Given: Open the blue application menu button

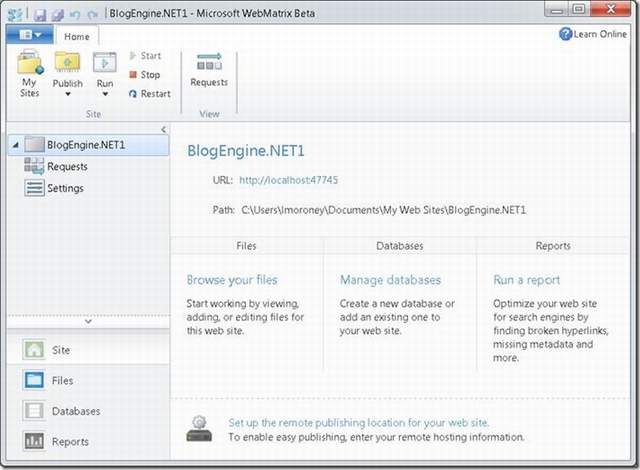Looking at the screenshot, I should (30, 35).
